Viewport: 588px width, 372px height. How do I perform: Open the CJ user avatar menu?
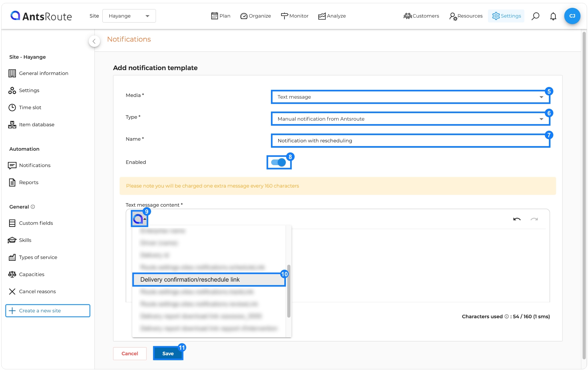[572, 16]
